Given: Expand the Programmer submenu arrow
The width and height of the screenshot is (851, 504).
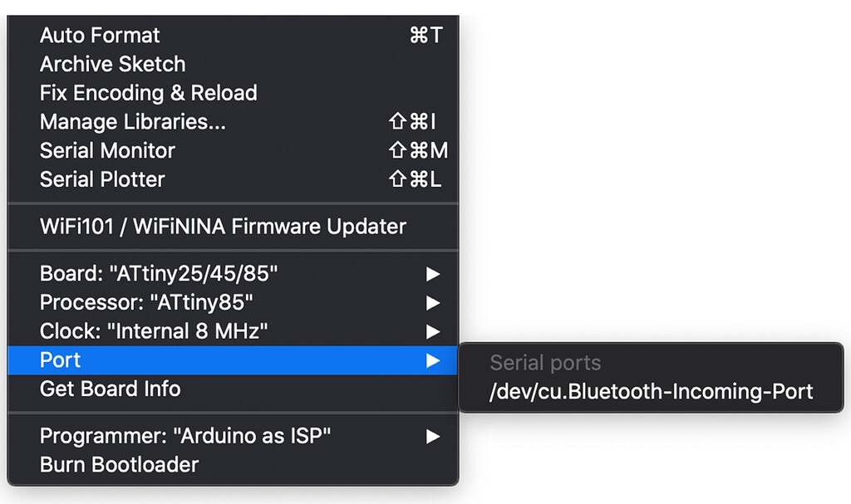Looking at the screenshot, I should (x=432, y=436).
